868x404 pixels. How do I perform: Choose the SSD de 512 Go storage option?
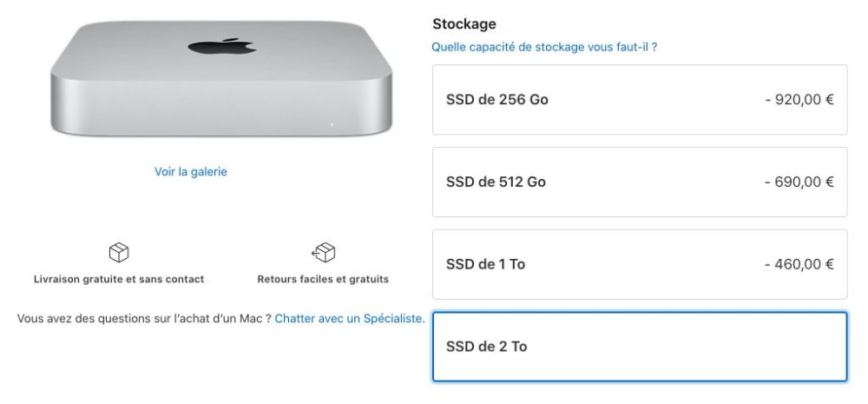coord(639,182)
